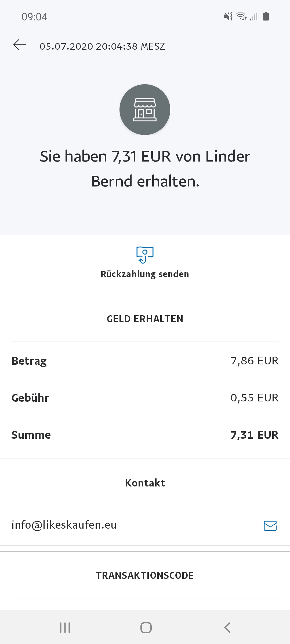Tap the GELD ERHALTEN section heading
This screenshot has height=644, width=290.
[145, 319]
